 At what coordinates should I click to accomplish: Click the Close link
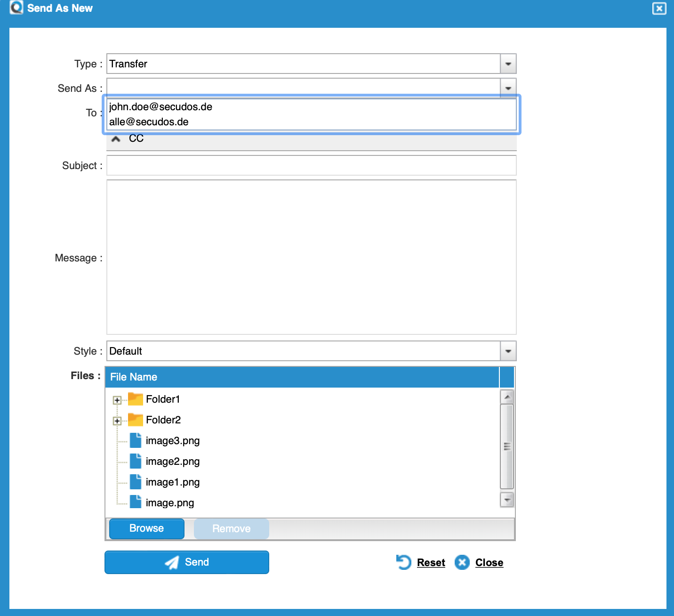point(489,562)
